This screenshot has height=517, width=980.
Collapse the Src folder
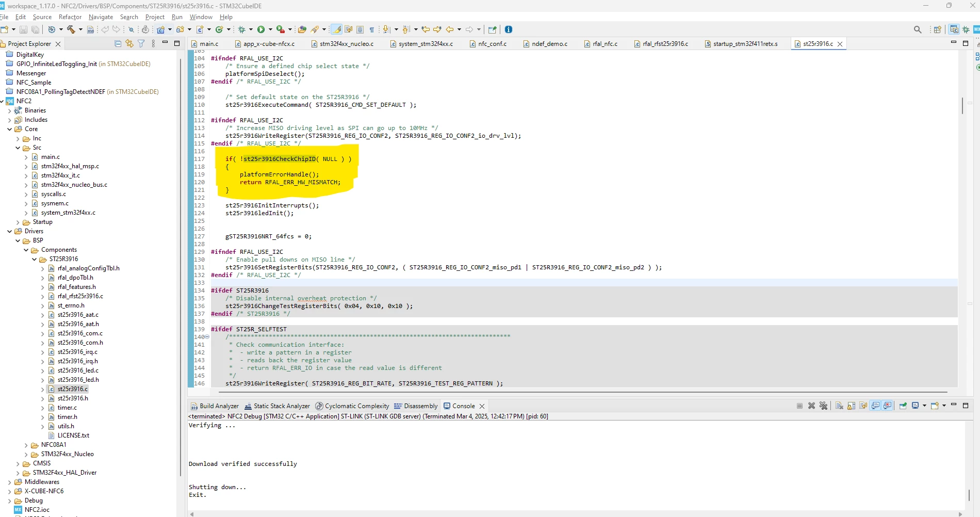[x=18, y=148]
